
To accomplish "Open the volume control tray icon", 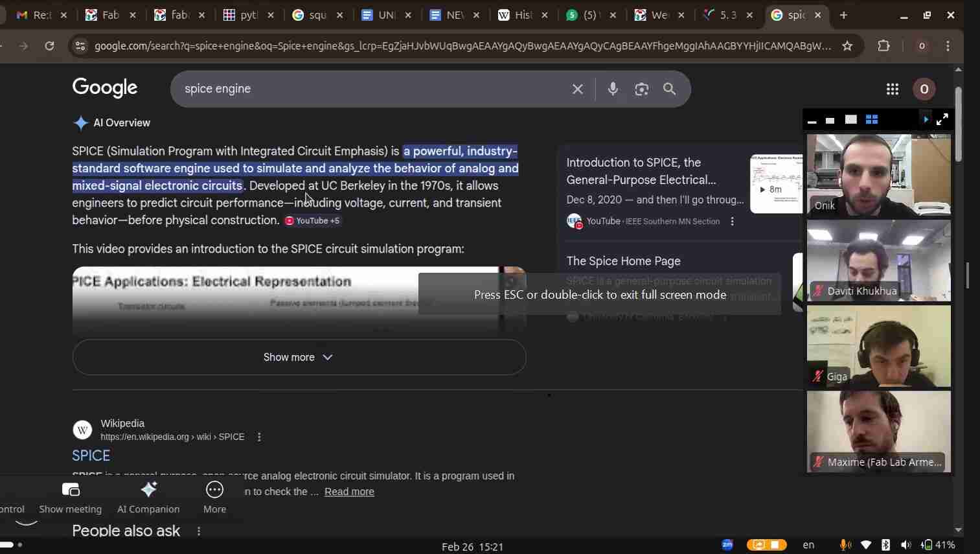I will 906,546.
